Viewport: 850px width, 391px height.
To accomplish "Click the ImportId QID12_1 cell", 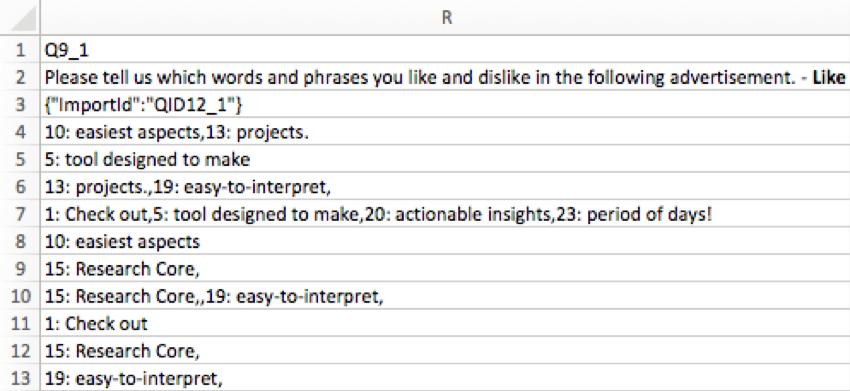I will coord(446,105).
